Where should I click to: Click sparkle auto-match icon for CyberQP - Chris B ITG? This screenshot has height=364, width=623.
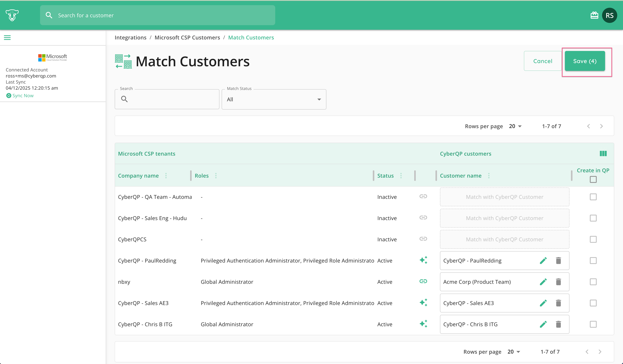pos(423,324)
